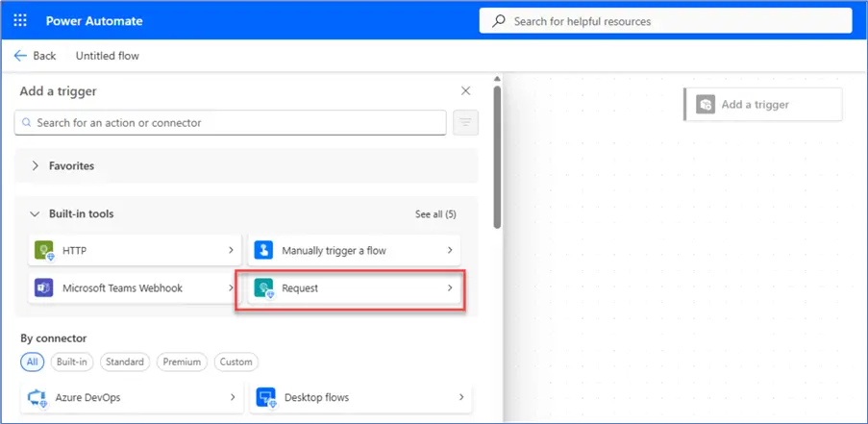Viewport: 868px width, 424px height.
Task: Open the app launcher waffle icon
Action: 20,21
